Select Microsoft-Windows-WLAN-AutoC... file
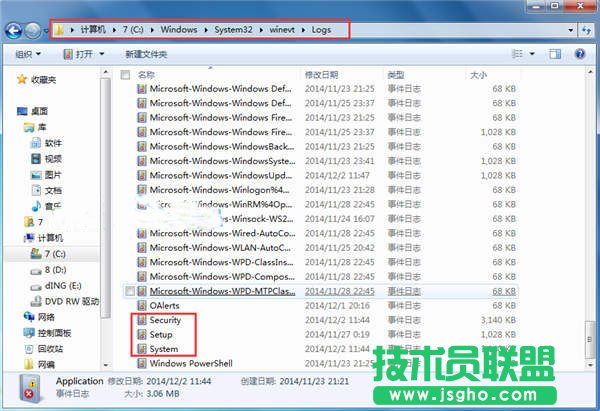Viewport: 600px width, 411px height. [x=220, y=248]
